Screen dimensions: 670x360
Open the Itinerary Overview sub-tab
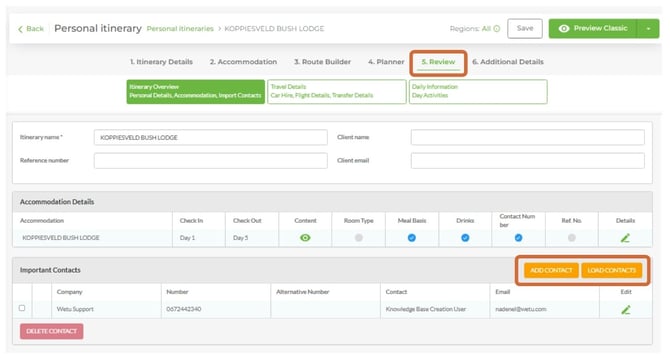click(x=196, y=91)
